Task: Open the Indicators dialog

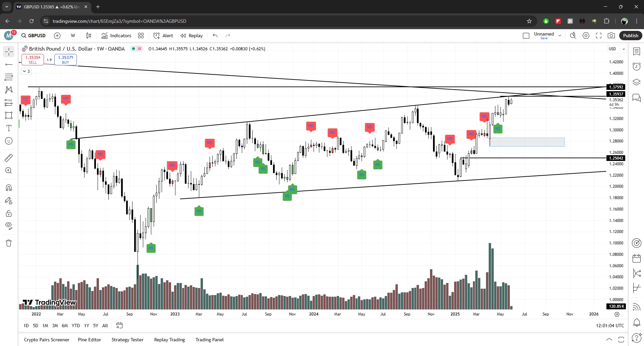Action: (x=116, y=36)
